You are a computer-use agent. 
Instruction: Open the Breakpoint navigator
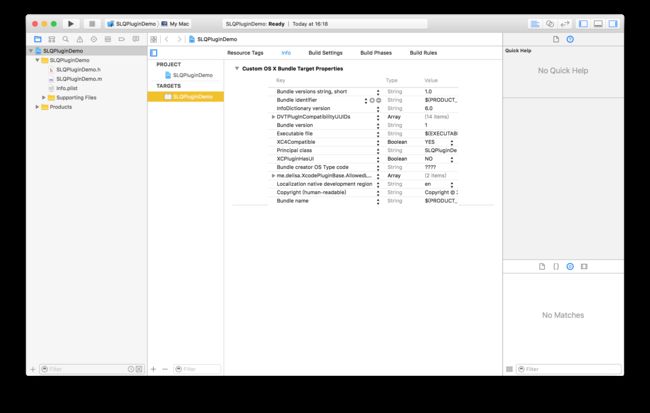121,39
